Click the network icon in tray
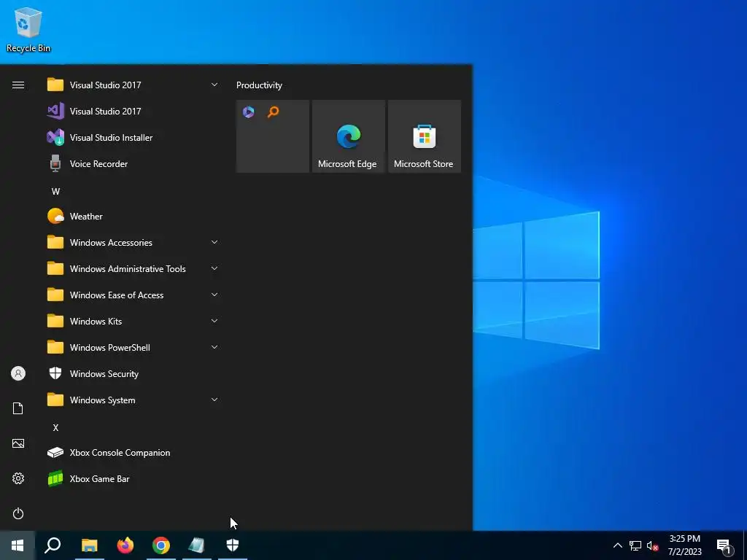Screen dimensions: 747x560 coord(635,545)
